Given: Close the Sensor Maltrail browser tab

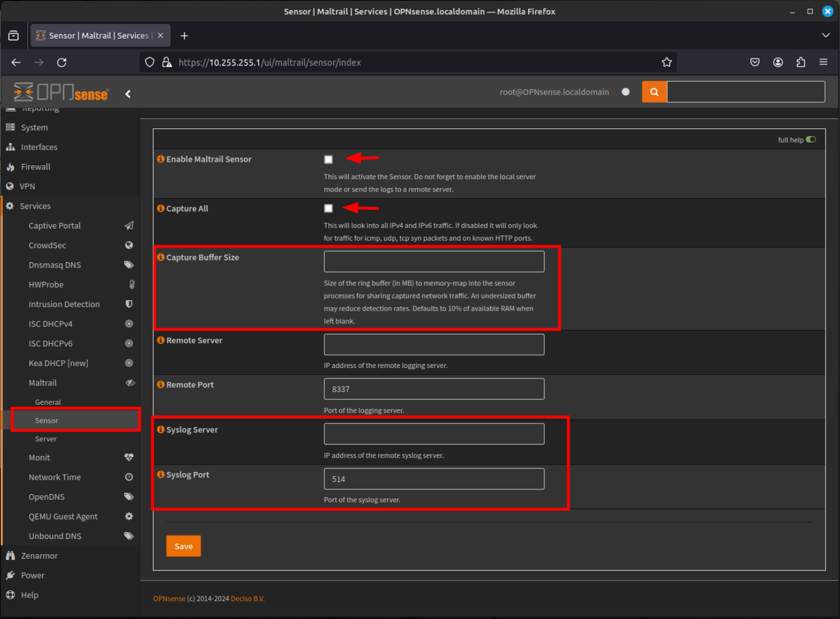Looking at the screenshot, I should (160, 36).
